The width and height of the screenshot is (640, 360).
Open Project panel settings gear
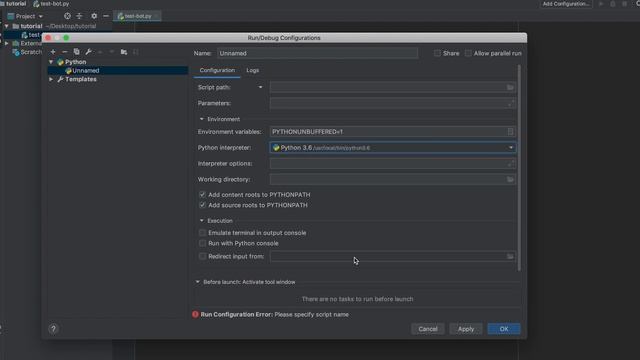click(94, 16)
